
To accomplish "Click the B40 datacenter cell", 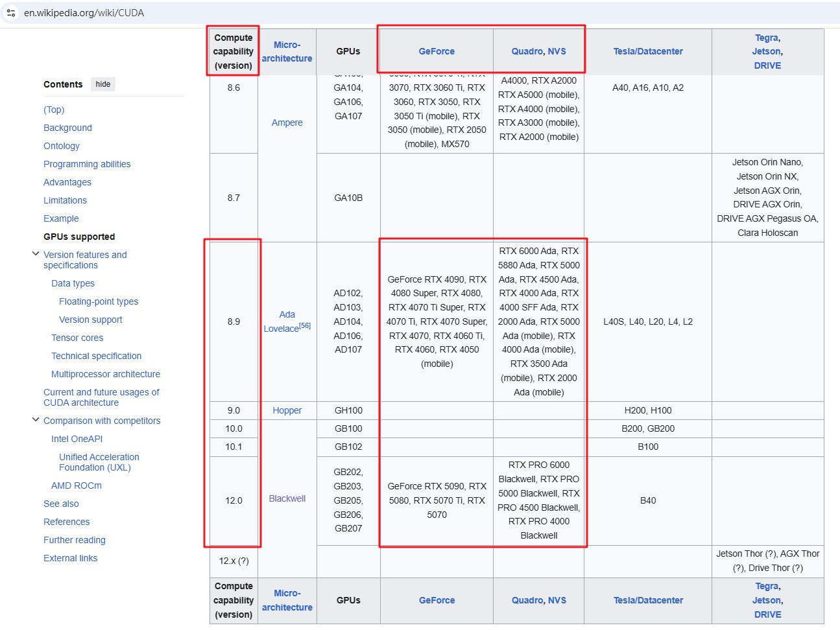I will (x=648, y=500).
